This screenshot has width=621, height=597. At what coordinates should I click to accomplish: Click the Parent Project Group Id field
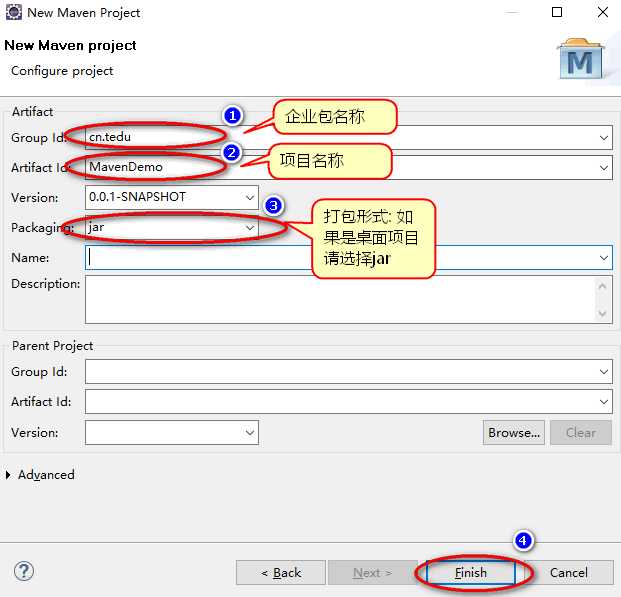(x=349, y=372)
